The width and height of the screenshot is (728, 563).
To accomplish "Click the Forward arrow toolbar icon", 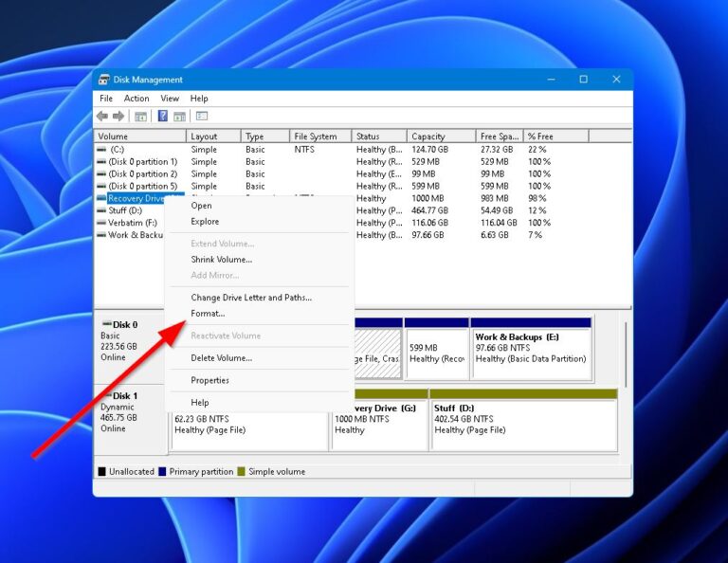I will click(x=118, y=116).
